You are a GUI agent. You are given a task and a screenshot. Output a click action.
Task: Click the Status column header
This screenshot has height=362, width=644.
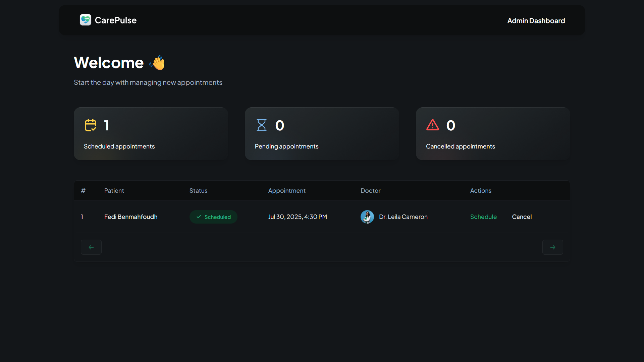[198, 191]
